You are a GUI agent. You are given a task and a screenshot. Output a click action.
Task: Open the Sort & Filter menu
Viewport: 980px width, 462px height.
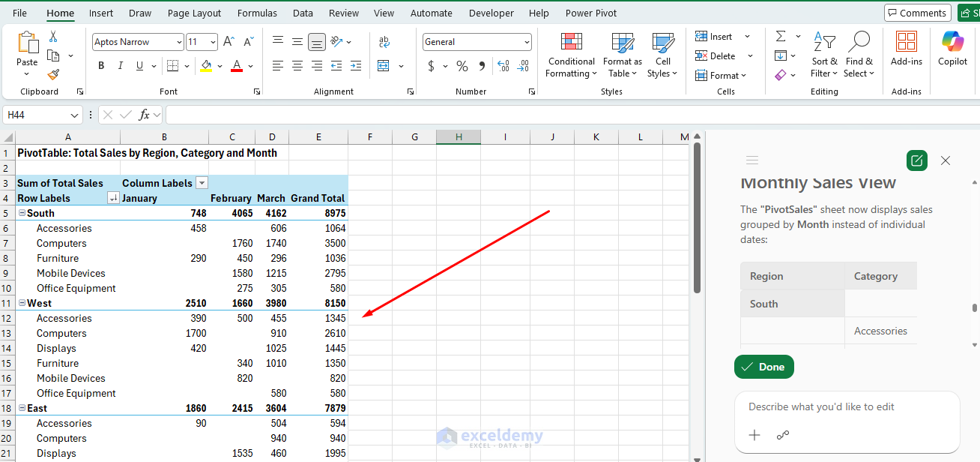click(824, 55)
